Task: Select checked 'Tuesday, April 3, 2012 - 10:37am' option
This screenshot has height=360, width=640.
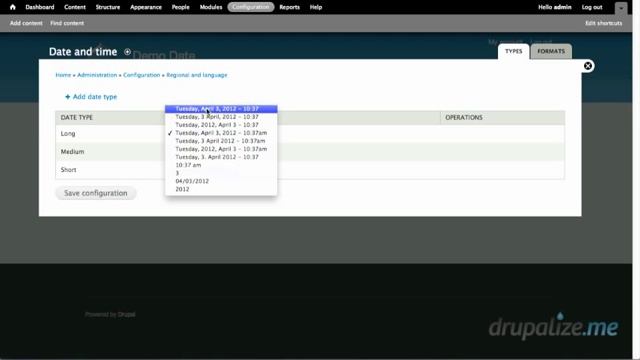Action: click(x=221, y=133)
